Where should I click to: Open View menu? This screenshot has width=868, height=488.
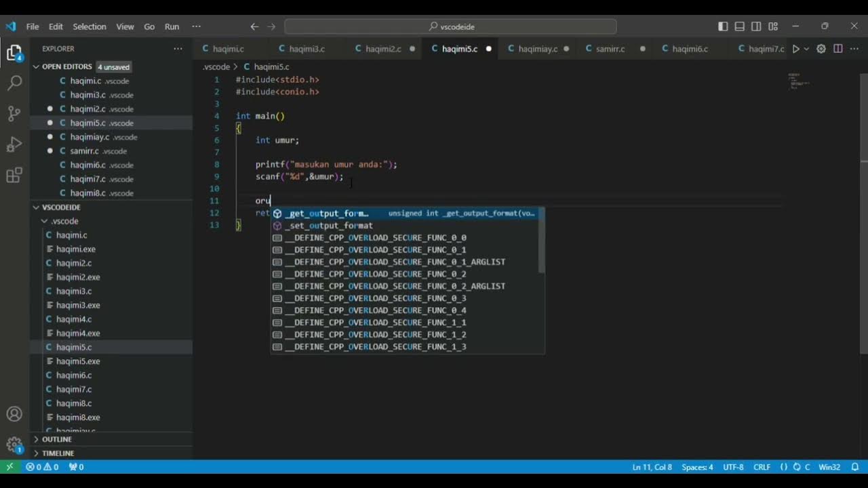[x=125, y=26]
